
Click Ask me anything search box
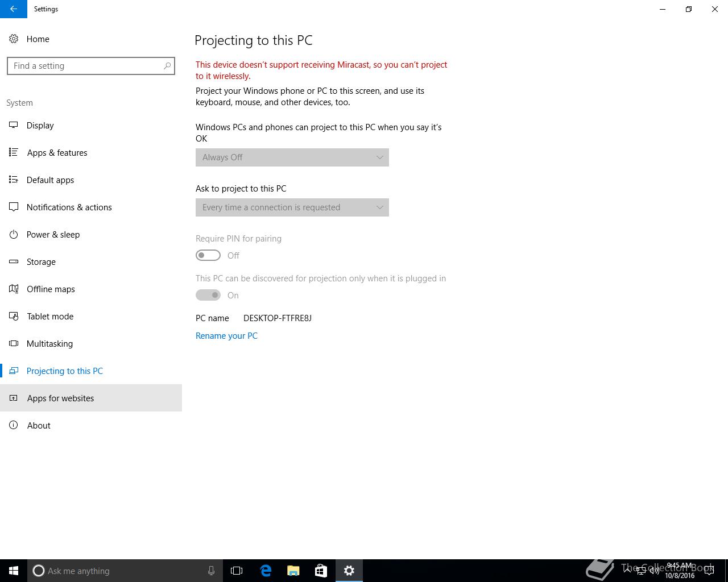pos(124,571)
